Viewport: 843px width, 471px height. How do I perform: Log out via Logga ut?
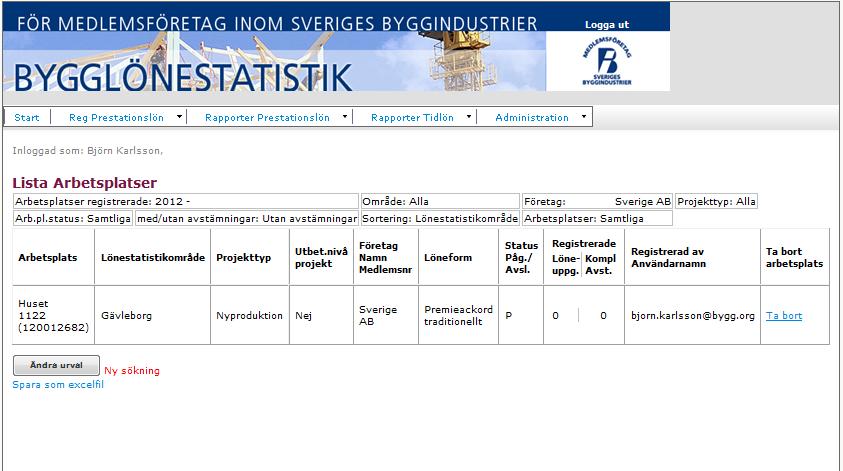[606, 25]
